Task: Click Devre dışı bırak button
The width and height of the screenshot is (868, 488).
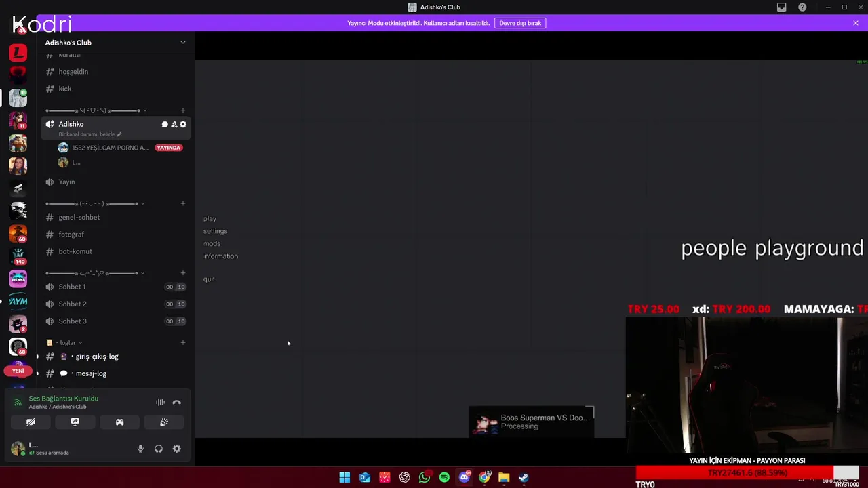Action: coord(520,23)
